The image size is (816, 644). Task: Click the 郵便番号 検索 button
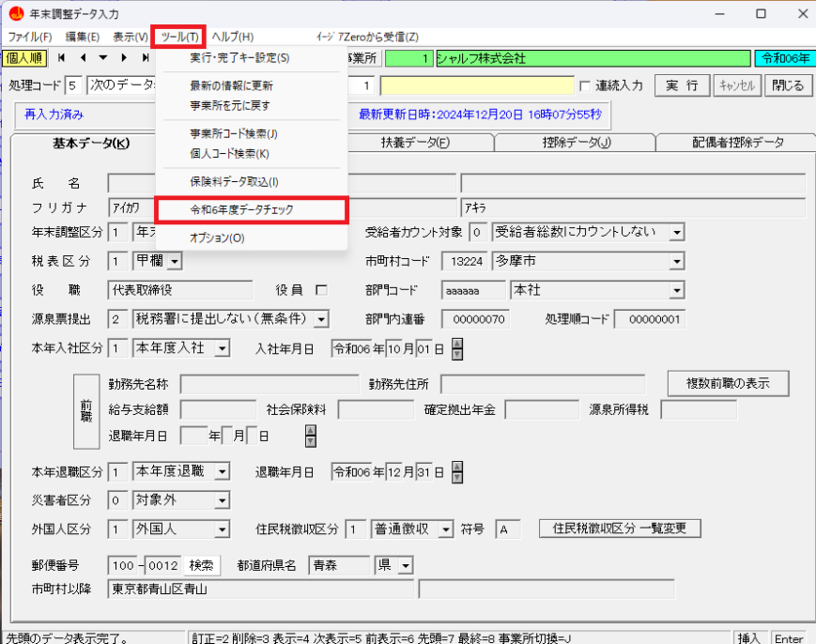(x=202, y=566)
